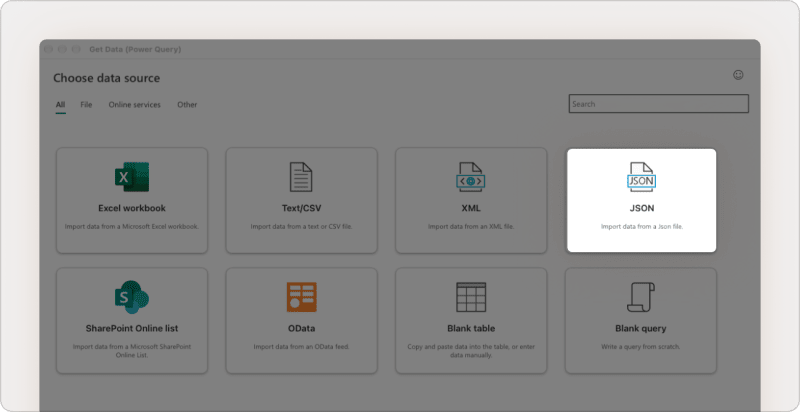
Task: Click 'Import data from an OData feed.' text
Action: 301,347
